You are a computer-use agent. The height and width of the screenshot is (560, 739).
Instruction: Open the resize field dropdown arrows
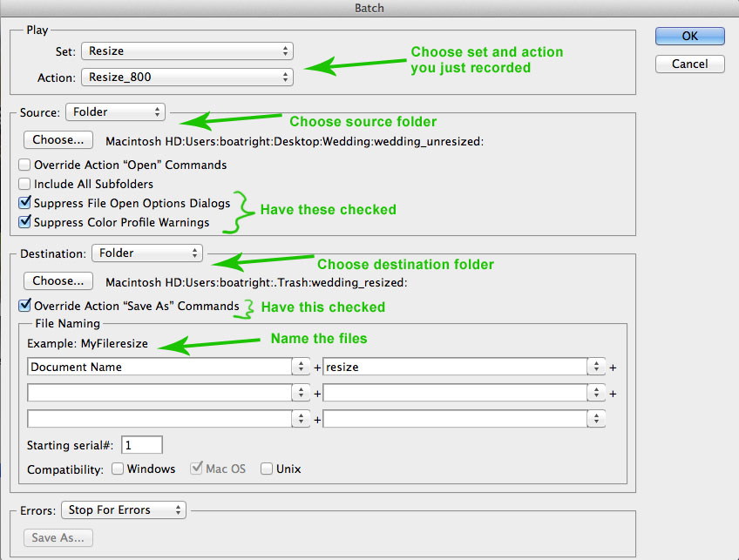tap(596, 367)
